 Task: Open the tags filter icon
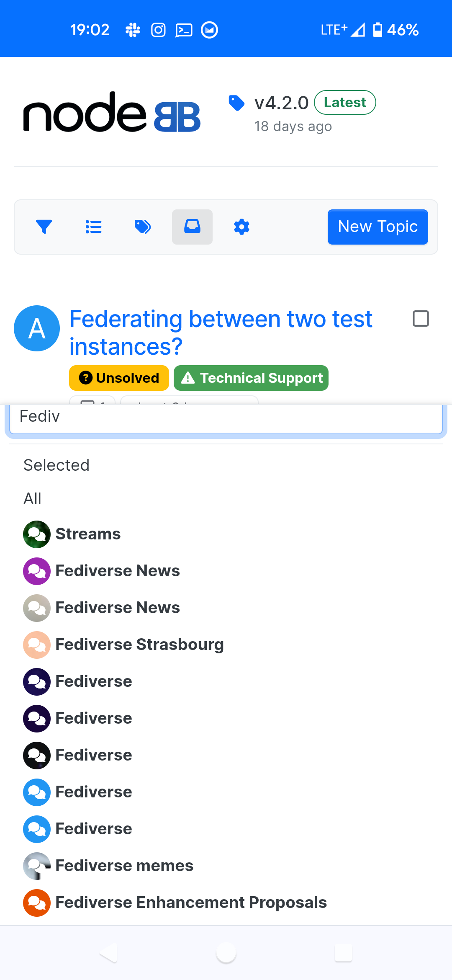coord(143,227)
